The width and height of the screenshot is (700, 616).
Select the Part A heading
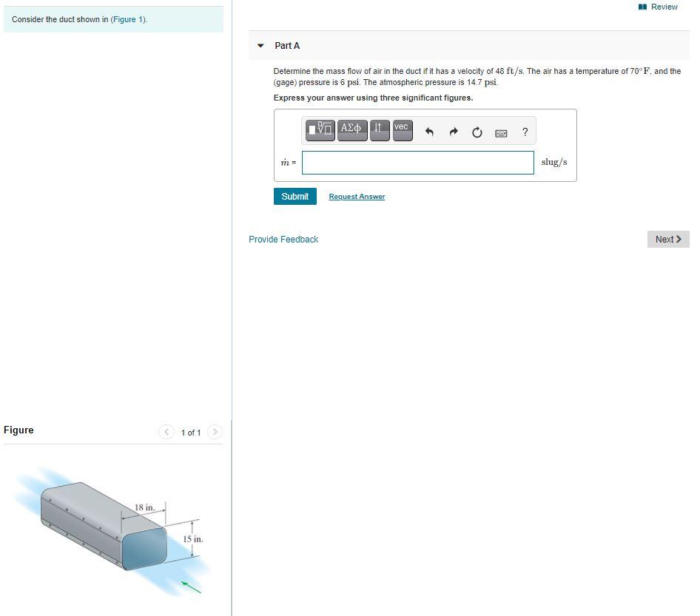pos(287,45)
